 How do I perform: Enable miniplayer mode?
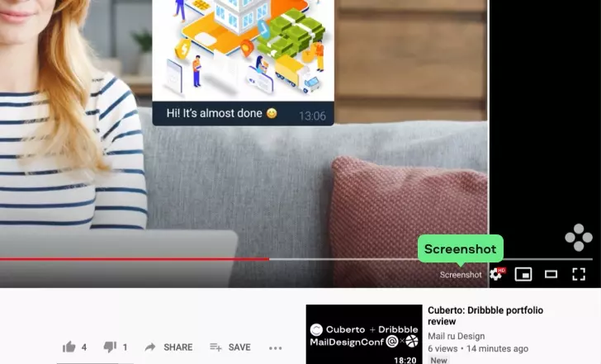[x=523, y=274]
